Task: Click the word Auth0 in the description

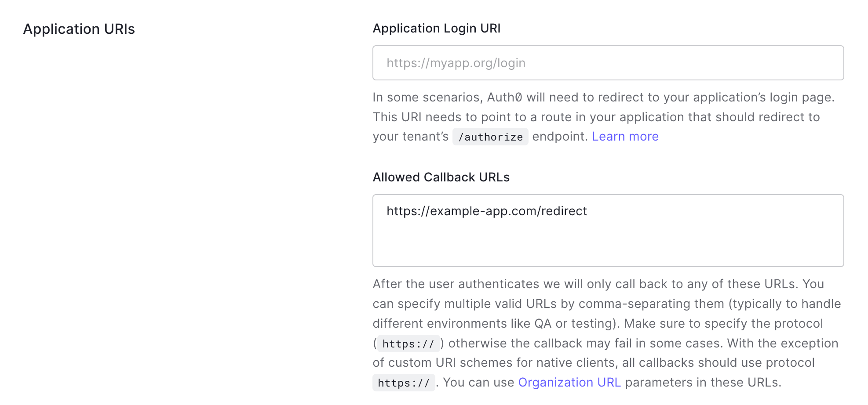Action: [x=504, y=98]
